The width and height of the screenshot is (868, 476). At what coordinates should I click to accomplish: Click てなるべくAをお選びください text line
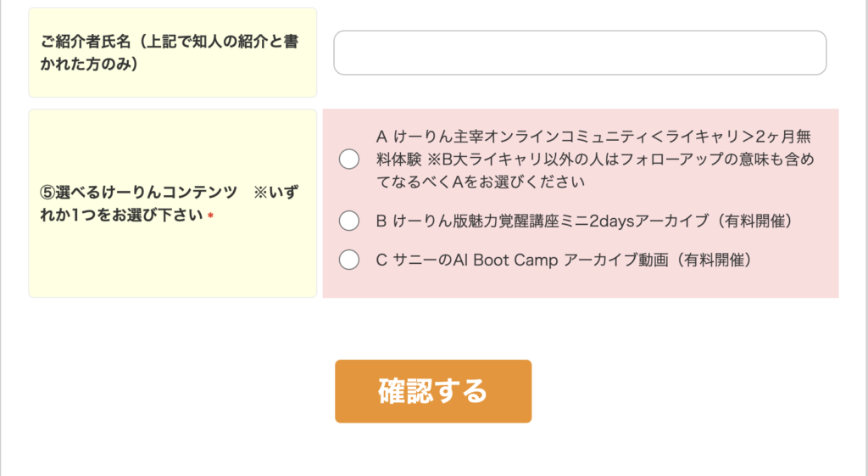481,182
